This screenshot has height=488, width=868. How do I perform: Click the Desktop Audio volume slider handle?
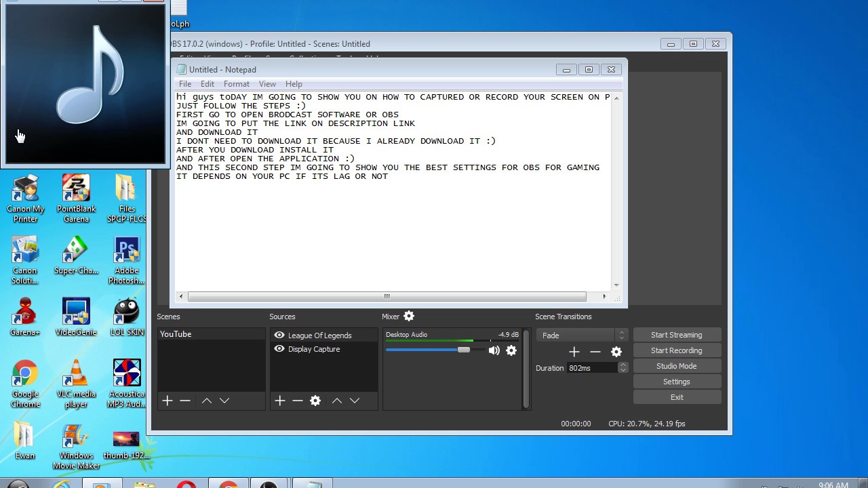click(464, 350)
